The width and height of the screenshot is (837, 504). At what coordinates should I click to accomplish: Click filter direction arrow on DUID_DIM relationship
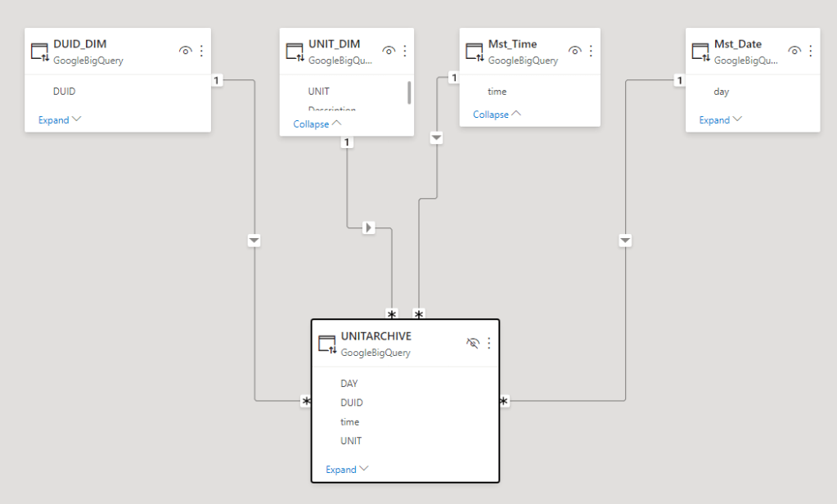point(254,241)
